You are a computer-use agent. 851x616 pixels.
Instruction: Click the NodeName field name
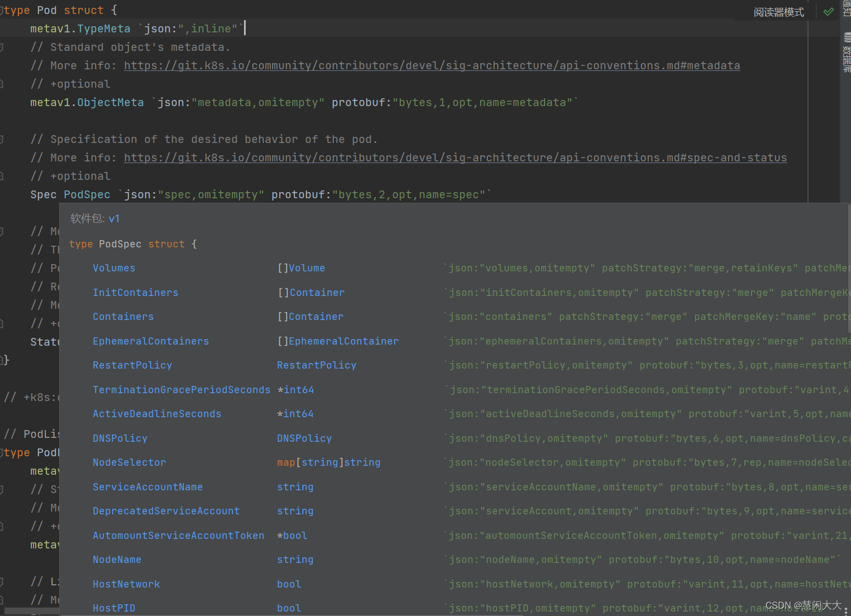click(117, 560)
